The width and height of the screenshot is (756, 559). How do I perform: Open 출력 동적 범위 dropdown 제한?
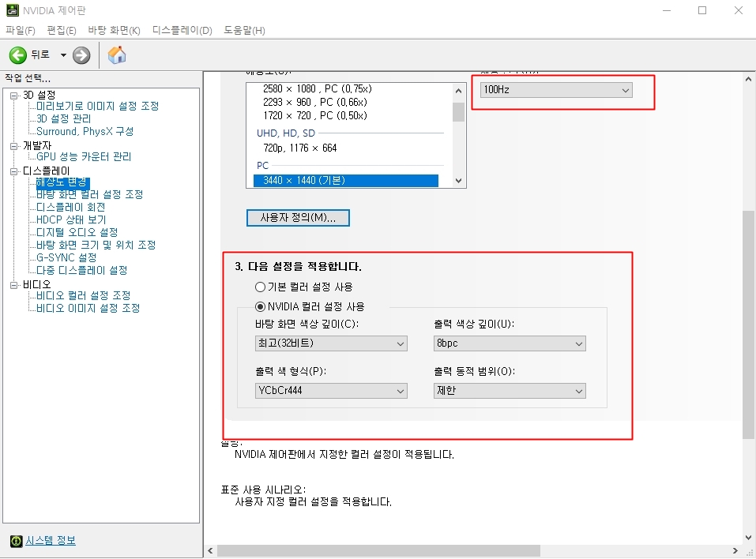click(x=510, y=391)
